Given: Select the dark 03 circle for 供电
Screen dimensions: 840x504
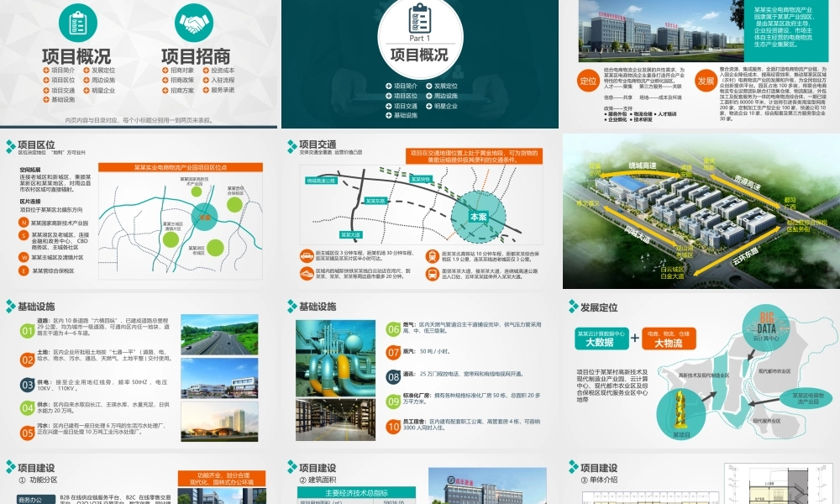Looking at the screenshot, I should coord(28,385).
